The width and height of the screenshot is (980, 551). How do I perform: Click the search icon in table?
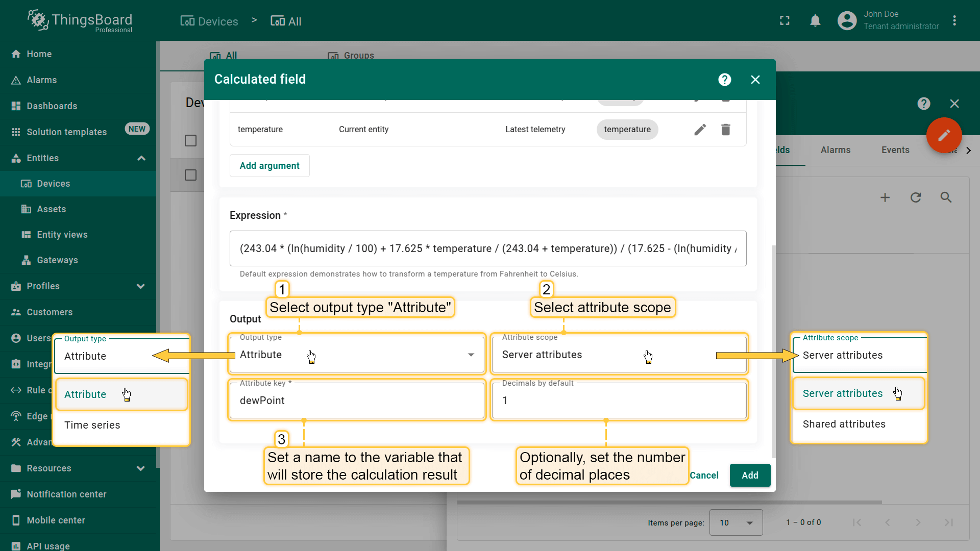pyautogui.click(x=946, y=197)
